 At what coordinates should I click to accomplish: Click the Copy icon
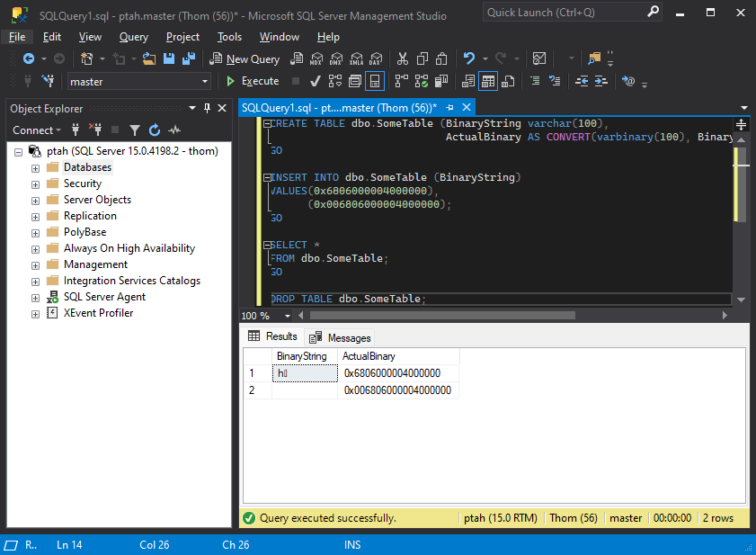(422, 58)
